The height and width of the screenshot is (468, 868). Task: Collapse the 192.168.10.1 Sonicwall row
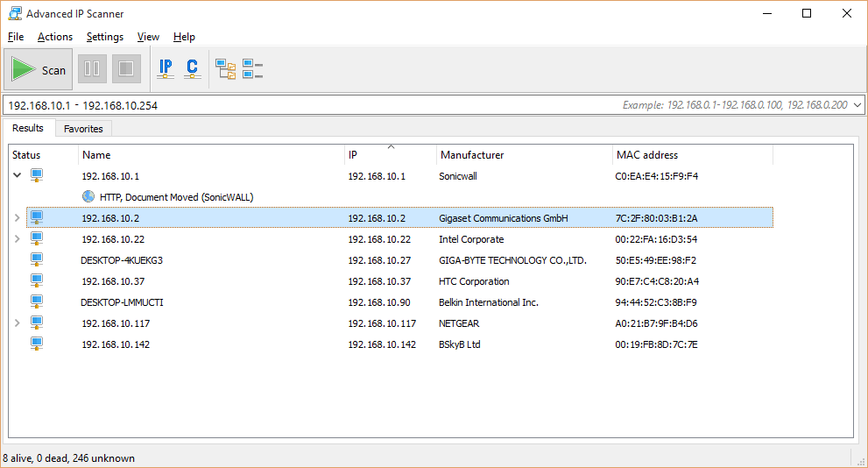pyautogui.click(x=18, y=175)
